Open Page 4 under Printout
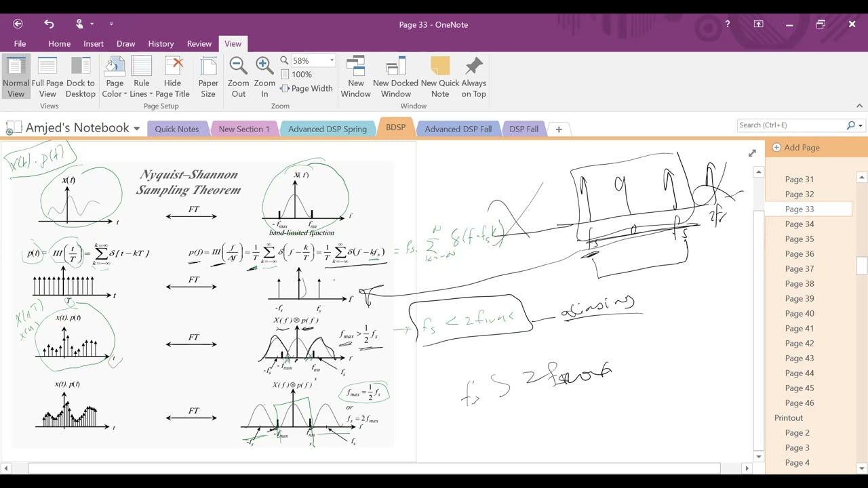868x488 pixels. click(797, 462)
